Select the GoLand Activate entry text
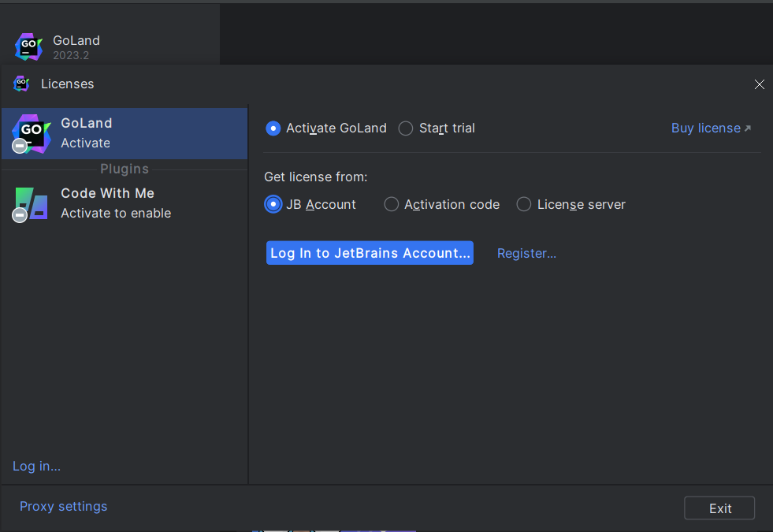The width and height of the screenshot is (773, 532). 86,143
